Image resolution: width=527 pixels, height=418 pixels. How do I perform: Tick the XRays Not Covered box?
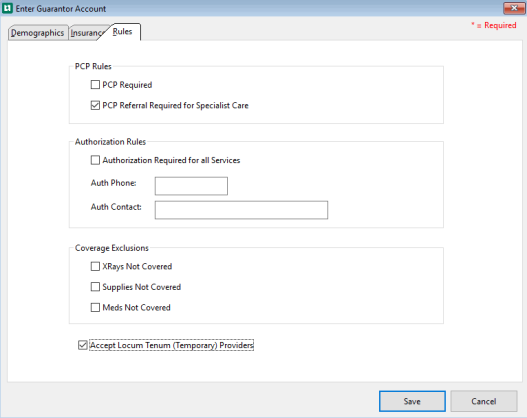coord(95,266)
